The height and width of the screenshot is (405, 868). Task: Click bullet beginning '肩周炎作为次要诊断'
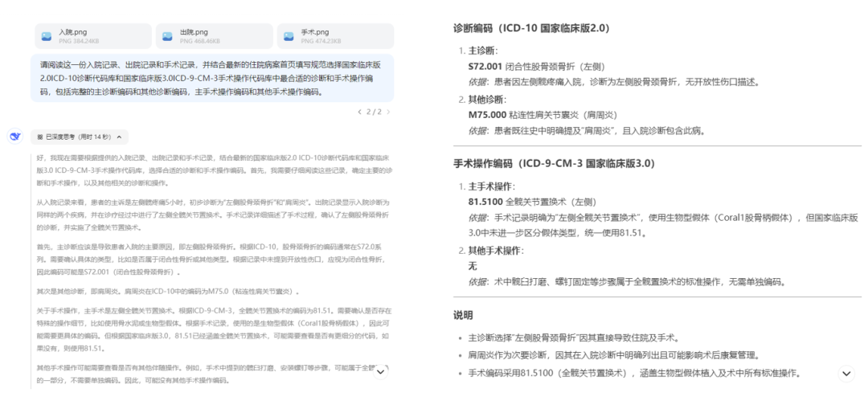point(616,355)
